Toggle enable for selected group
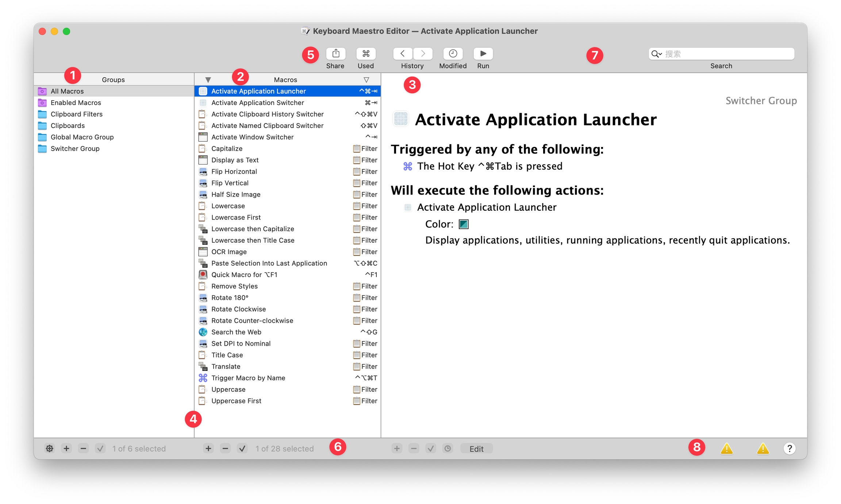The image size is (841, 504). [x=100, y=448]
